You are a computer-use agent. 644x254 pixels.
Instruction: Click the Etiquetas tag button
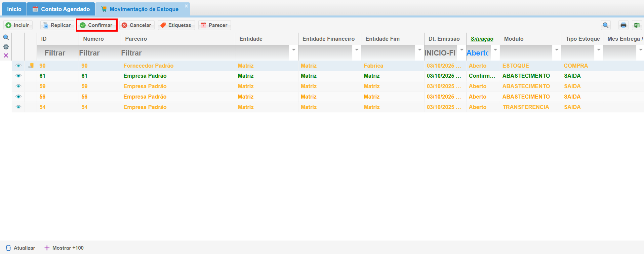pos(176,25)
